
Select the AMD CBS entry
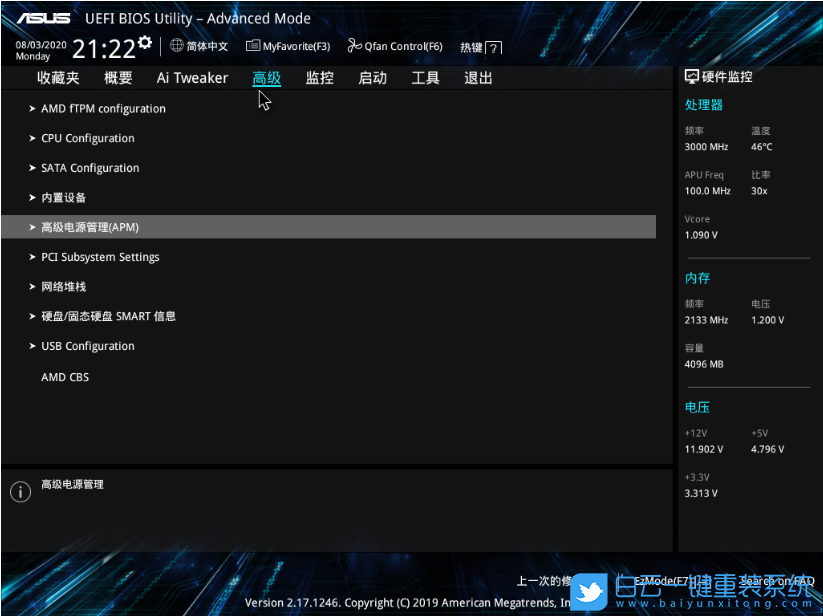tap(65, 377)
